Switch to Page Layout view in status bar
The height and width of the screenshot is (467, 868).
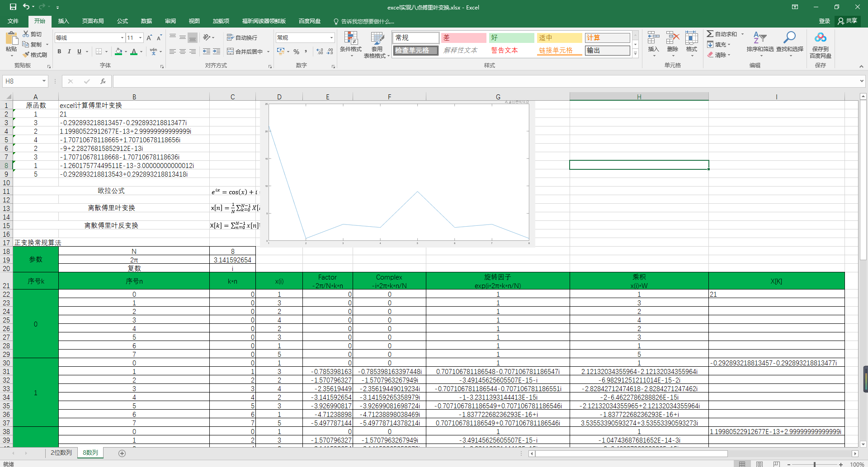[759, 464]
